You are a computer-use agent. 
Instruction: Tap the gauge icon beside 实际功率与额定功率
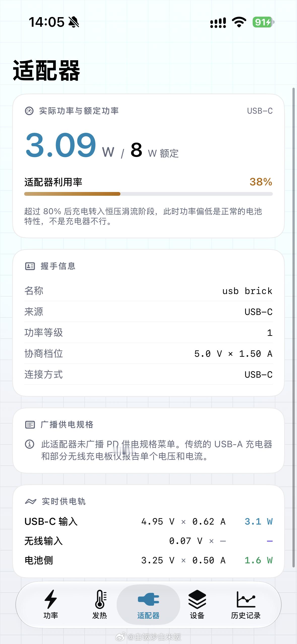point(29,111)
